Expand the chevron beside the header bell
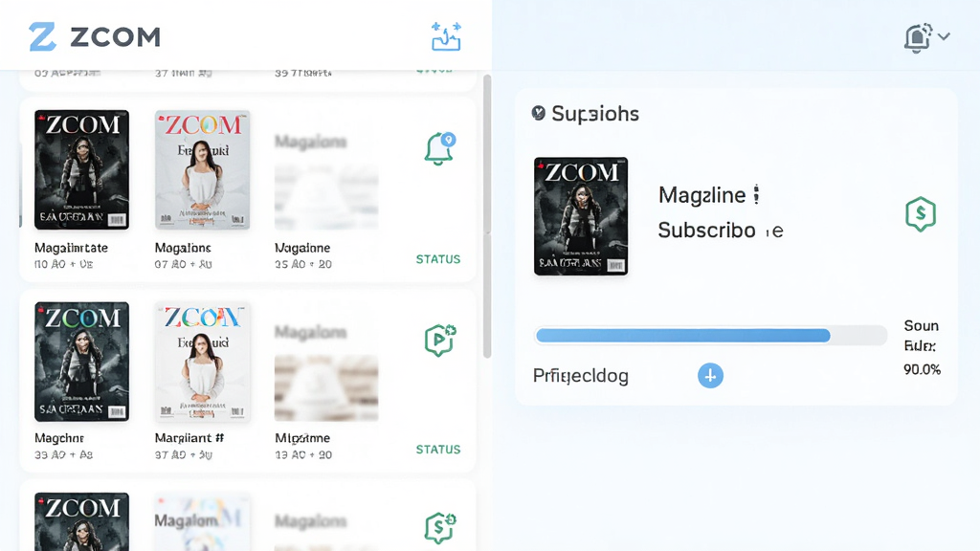980x551 pixels. coord(944,37)
